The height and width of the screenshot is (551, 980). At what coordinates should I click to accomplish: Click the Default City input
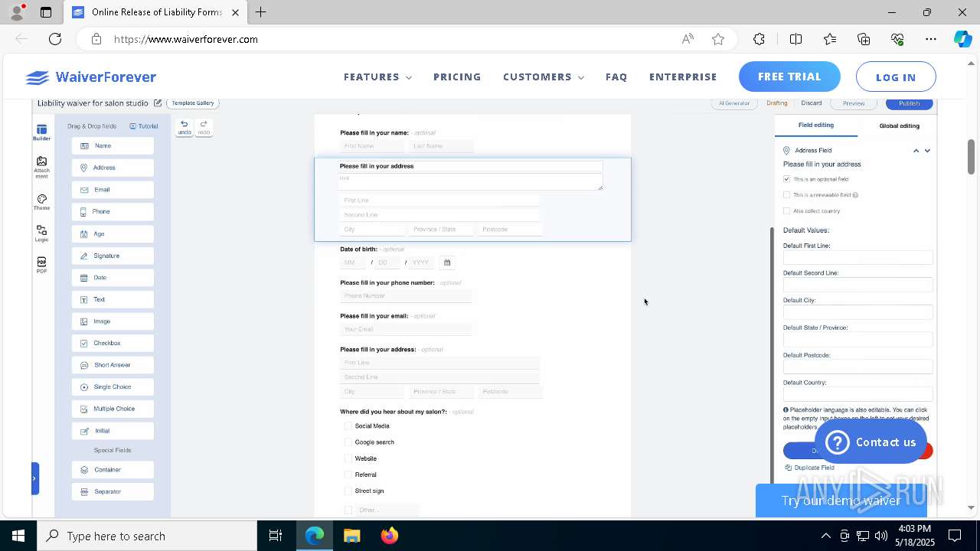pos(857,312)
